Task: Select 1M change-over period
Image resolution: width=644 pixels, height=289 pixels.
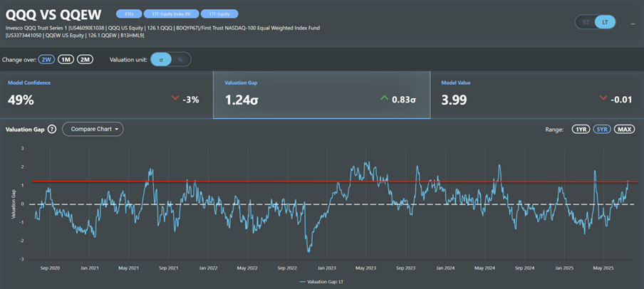Action: click(66, 60)
